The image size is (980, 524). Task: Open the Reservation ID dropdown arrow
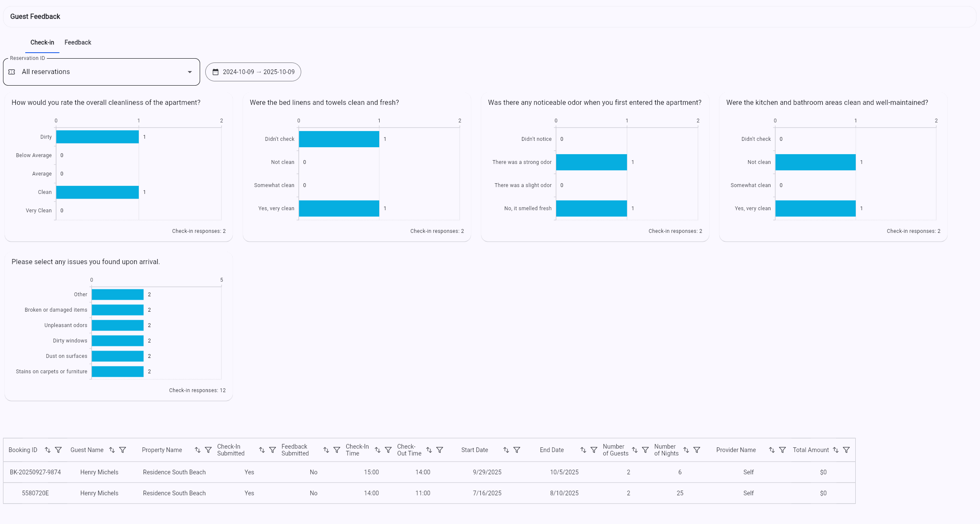190,72
